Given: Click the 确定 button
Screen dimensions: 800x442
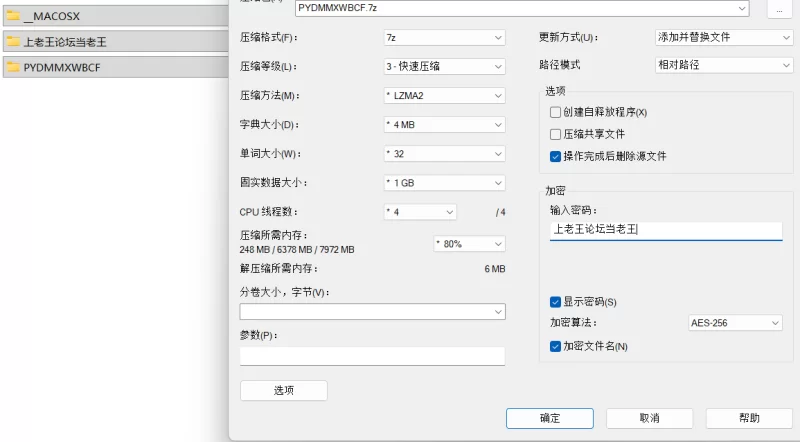Looking at the screenshot, I should 550,419.
